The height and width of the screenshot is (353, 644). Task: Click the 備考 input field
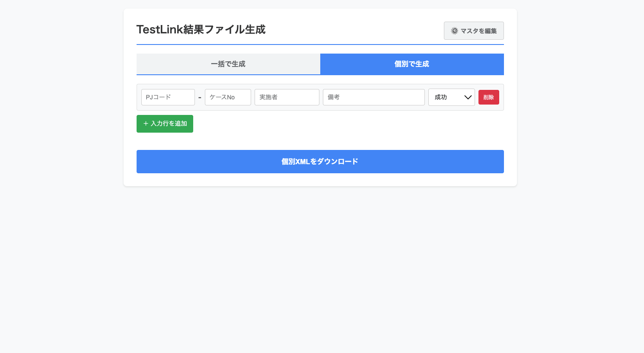pos(374,97)
